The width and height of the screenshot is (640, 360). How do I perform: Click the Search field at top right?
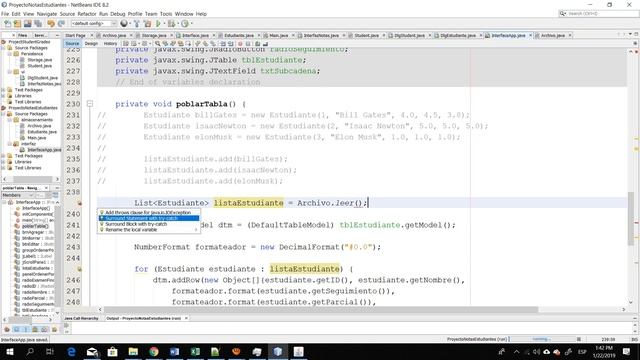point(598,14)
